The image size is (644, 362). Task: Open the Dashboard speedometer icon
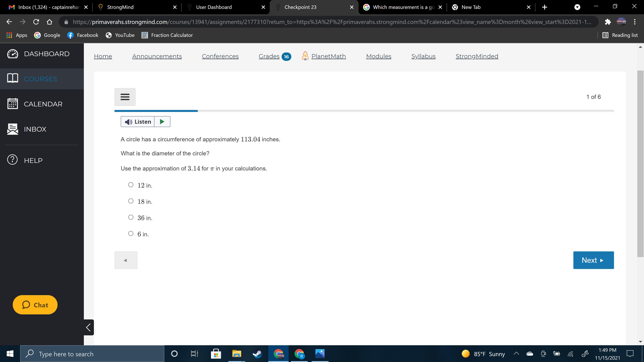pyautogui.click(x=13, y=54)
